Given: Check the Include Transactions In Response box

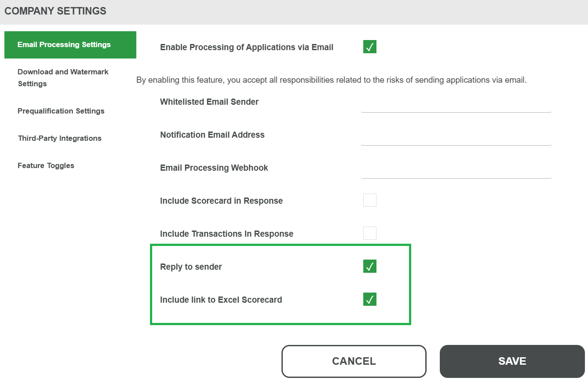Looking at the screenshot, I should pyautogui.click(x=369, y=233).
